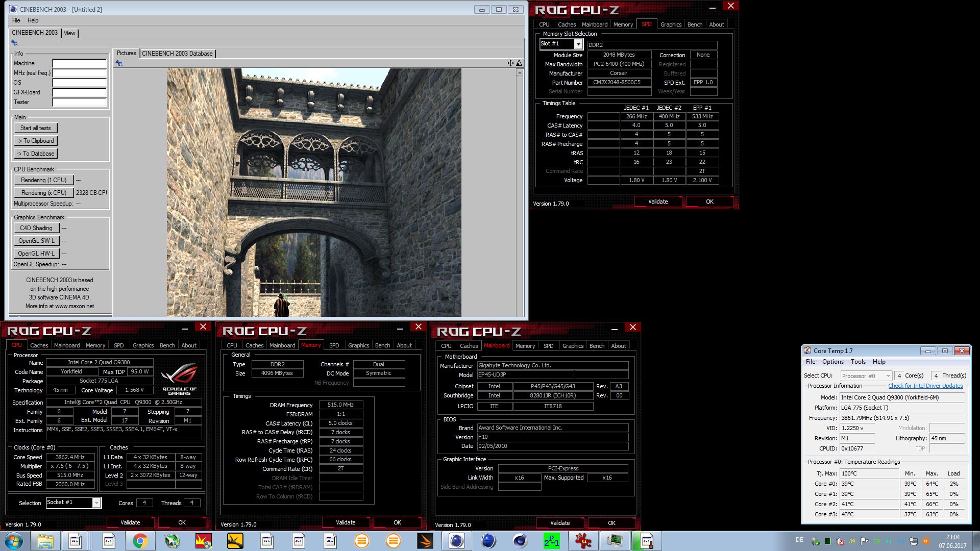Open the Options menu in Core Temp
This screenshot has height=551, width=980.
point(832,362)
